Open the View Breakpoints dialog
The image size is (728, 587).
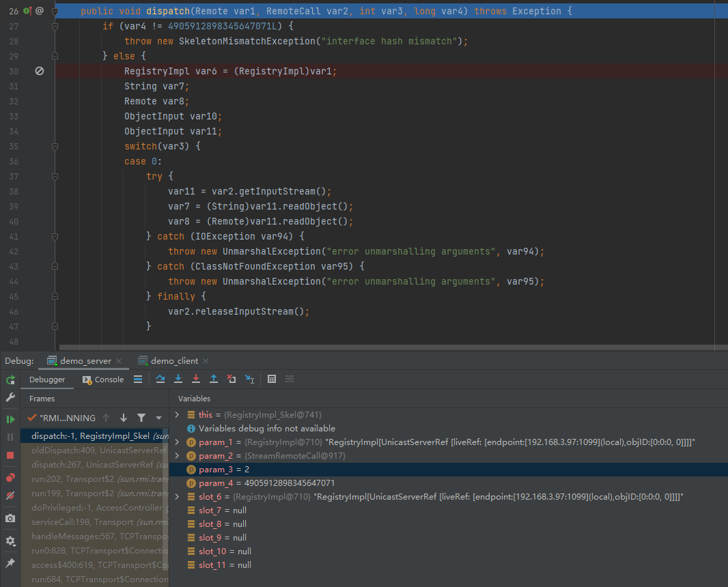(10, 478)
